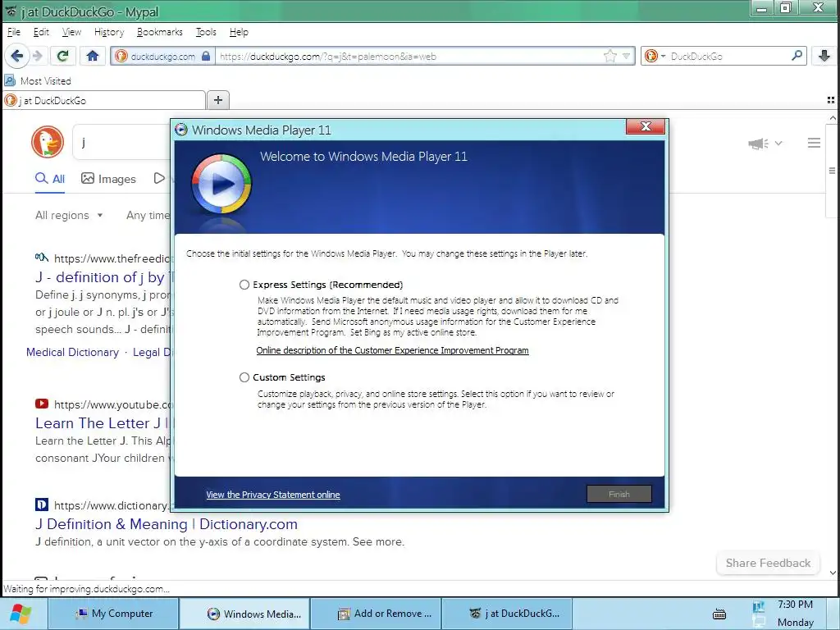
Task: Click the Videos play icon tab
Action: click(x=160, y=178)
